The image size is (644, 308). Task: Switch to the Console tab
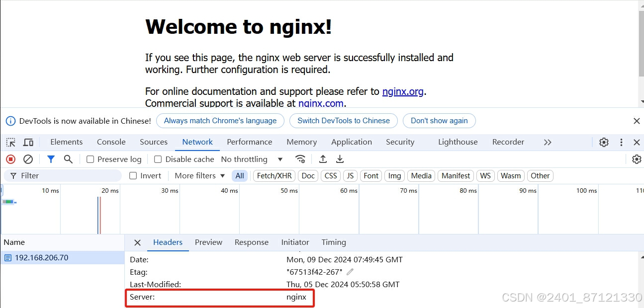pos(111,142)
